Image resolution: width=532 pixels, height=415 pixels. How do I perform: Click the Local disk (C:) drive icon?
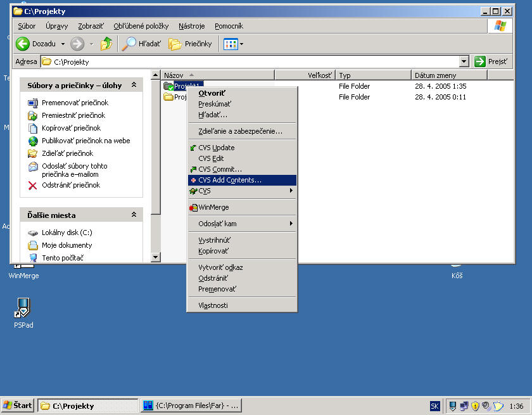[33, 233]
